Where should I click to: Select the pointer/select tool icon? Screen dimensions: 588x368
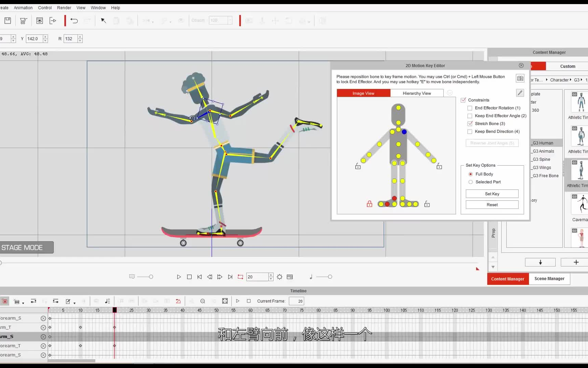103,21
